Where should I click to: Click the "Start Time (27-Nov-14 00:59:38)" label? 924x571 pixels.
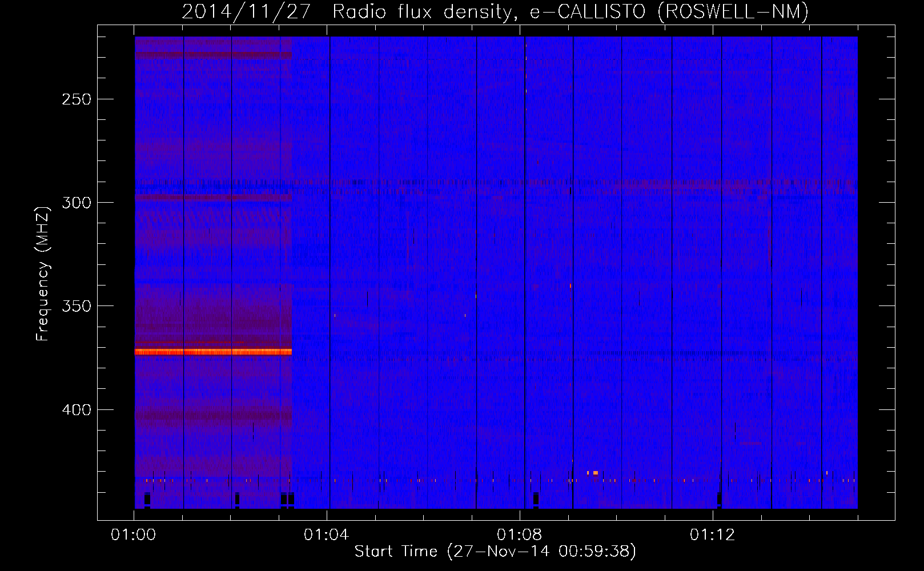(495, 552)
